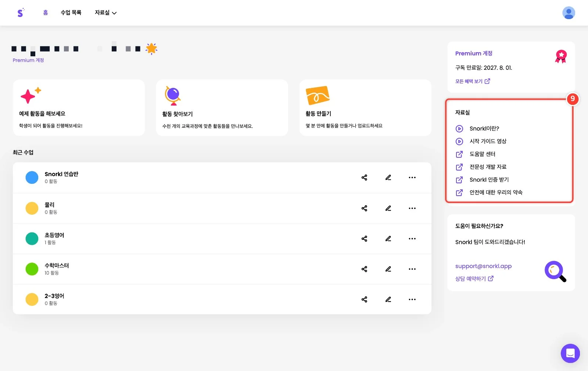Click the 상담 예약하기 link
The image size is (588, 371).
(474, 279)
